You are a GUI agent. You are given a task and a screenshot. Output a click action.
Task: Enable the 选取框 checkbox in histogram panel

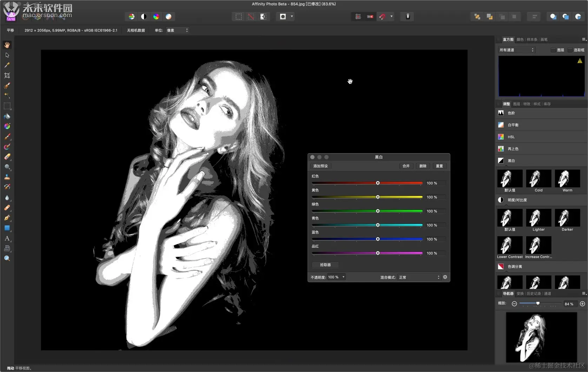coord(570,50)
